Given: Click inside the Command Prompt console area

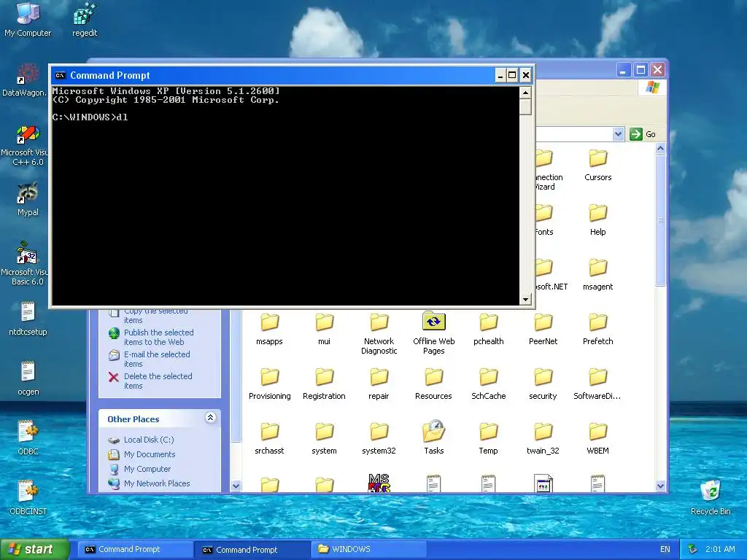Looking at the screenshot, I should [285, 195].
